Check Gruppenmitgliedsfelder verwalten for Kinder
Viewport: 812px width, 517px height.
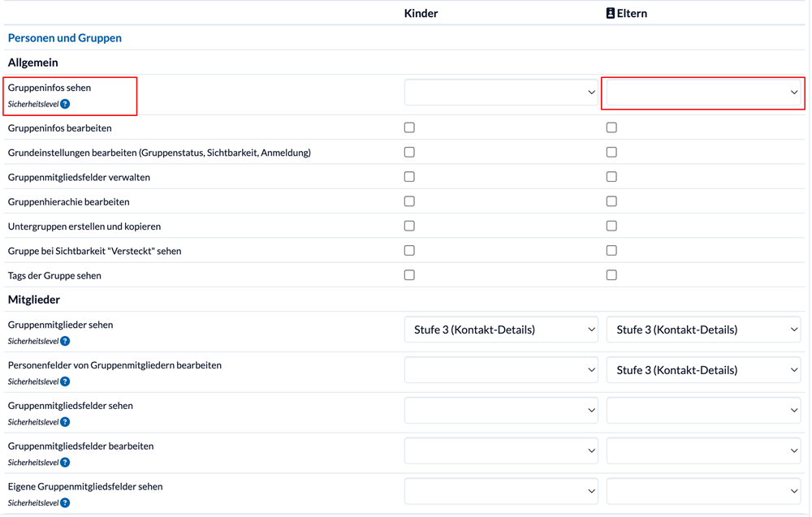(x=409, y=176)
